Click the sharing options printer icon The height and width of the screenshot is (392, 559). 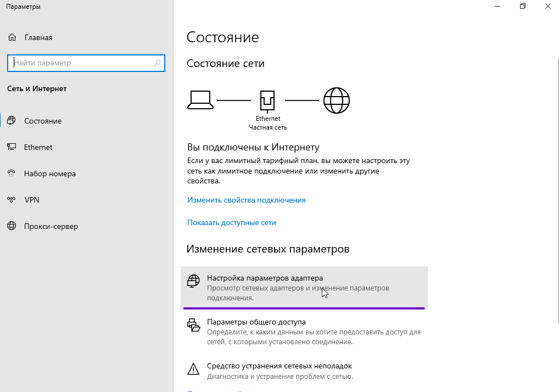point(193,326)
